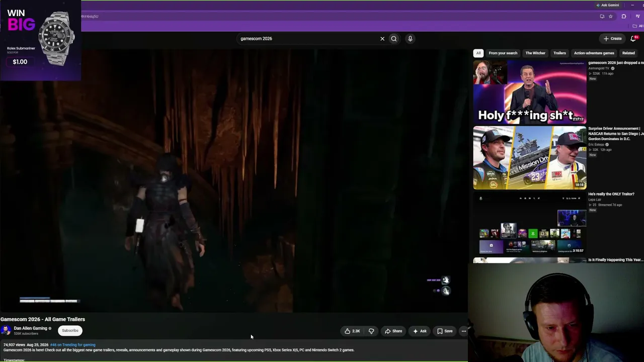Viewport: 644px width, 362px height.
Task: Click the magnifier search button
Action: click(394, 39)
